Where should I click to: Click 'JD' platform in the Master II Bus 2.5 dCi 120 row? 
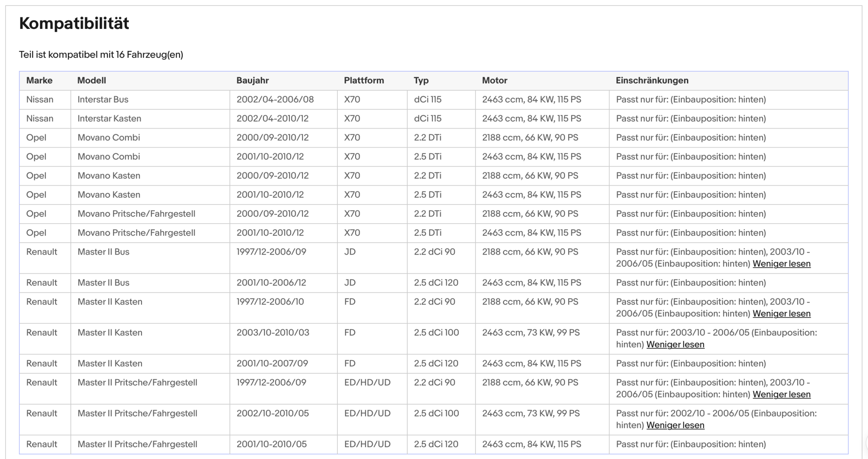click(x=350, y=283)
